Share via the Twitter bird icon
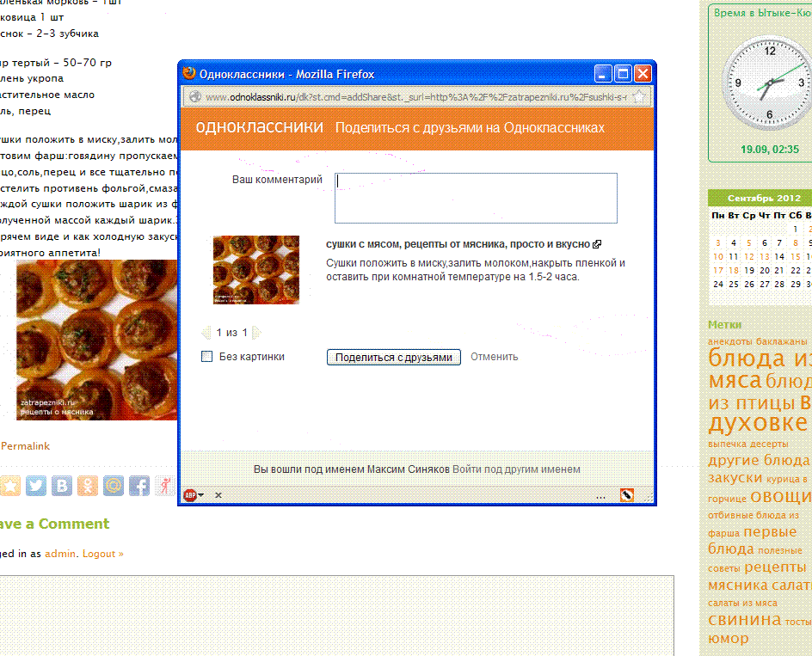 click(x=36, y=486)
